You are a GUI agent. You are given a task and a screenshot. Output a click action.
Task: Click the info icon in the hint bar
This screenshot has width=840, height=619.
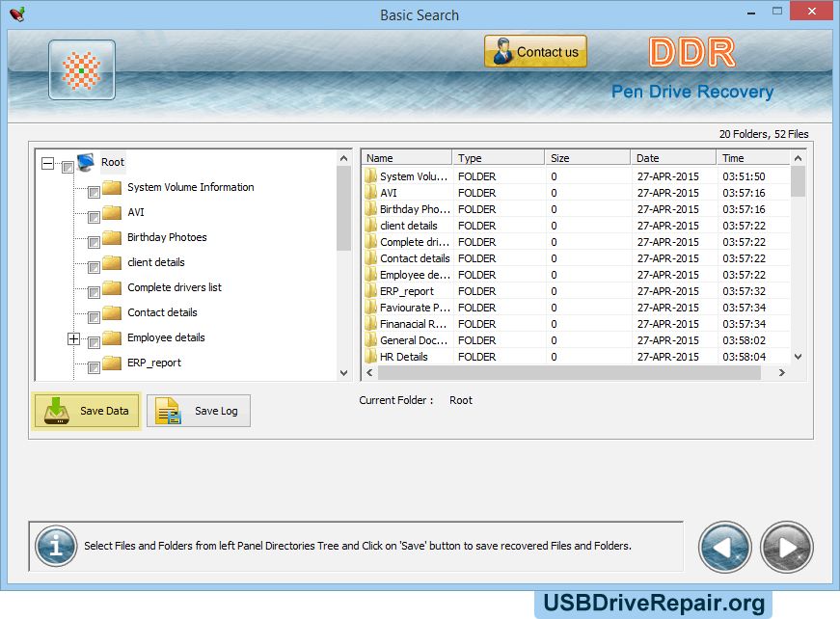point(56,546)
